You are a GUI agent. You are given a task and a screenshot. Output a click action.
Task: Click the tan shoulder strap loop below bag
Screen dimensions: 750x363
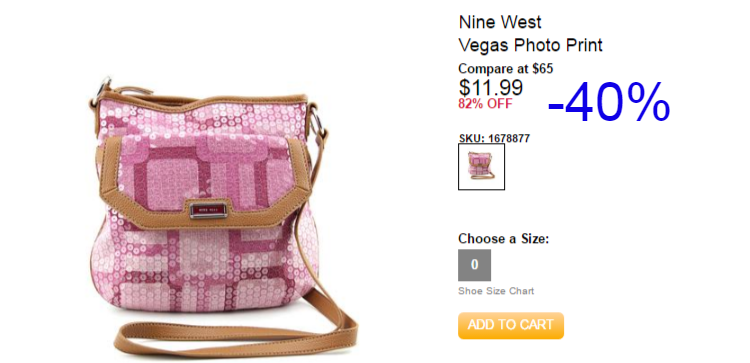click(x=234, y=337)
